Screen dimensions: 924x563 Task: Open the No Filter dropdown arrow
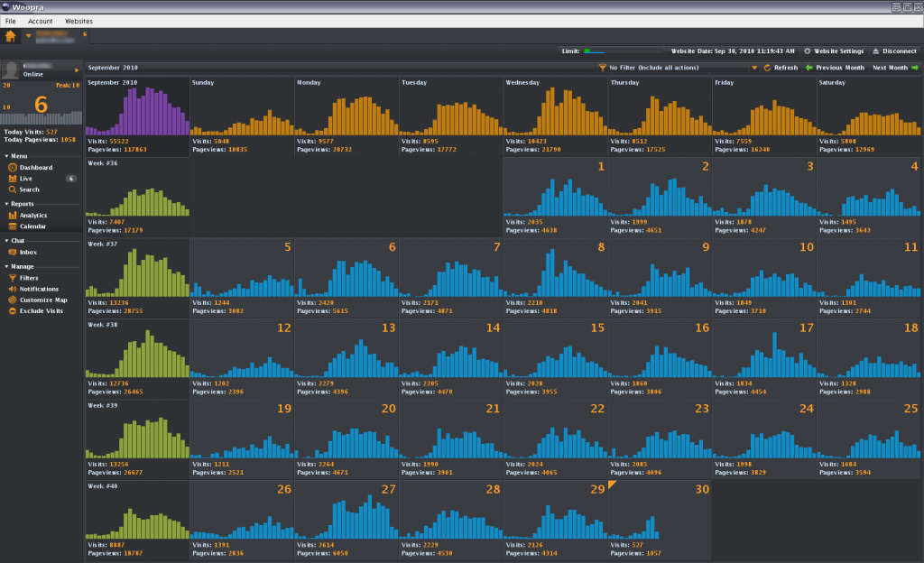click(754, 68)
